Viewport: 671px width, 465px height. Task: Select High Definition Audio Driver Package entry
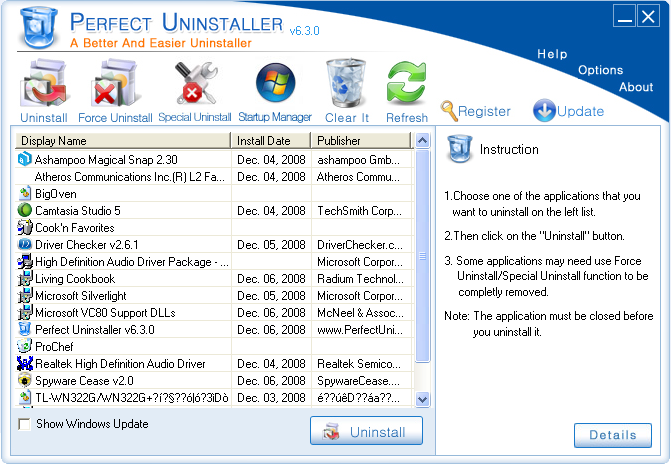[132, 262]
